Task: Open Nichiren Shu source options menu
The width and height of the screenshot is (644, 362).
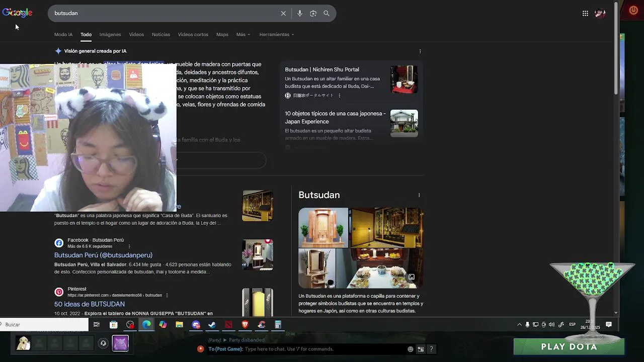Action: [x=339, y=96]
